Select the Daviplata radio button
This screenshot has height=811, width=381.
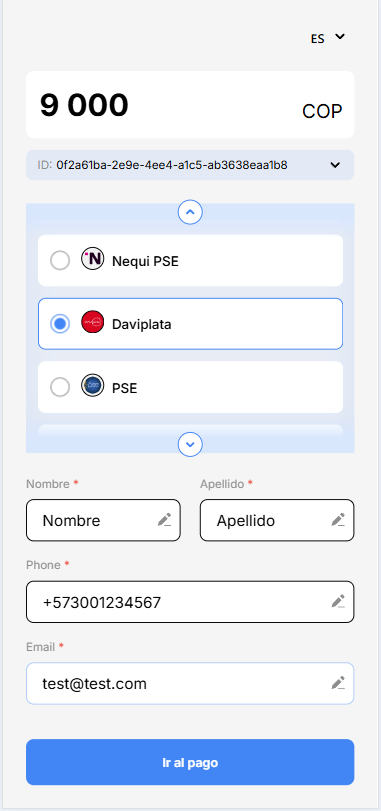tap(60, 324)
